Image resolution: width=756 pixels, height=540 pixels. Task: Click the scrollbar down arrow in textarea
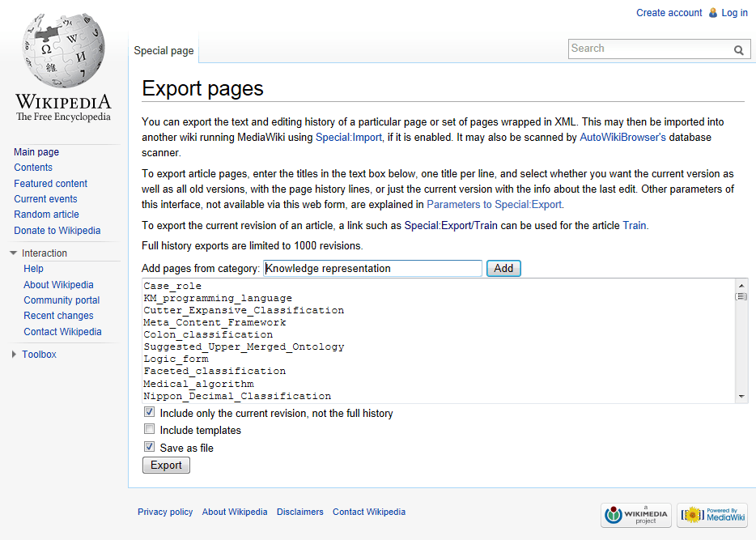tap(741, 396)
